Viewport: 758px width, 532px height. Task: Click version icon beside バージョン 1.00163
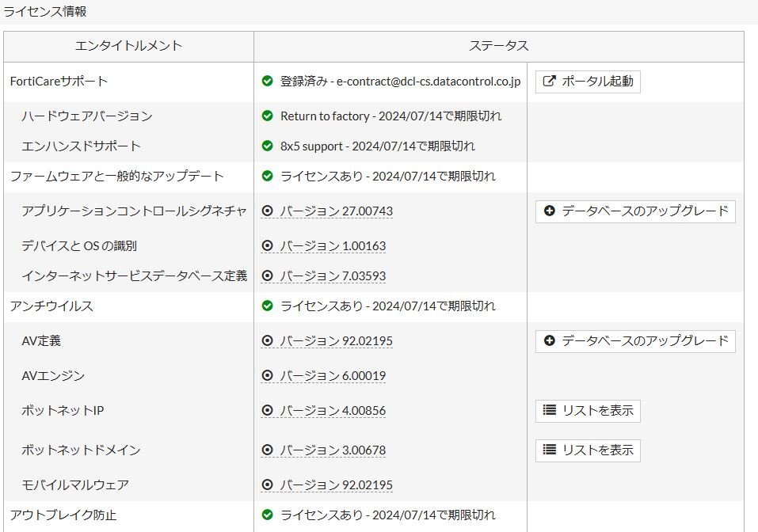[268, 246]
